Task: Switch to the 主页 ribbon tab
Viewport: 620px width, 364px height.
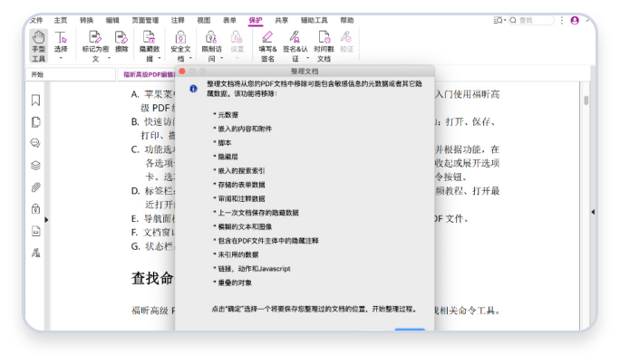Action: [x=61, y=20]
